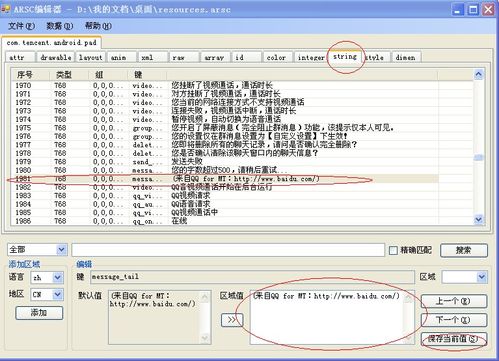Screen dimensions: 499x361
Task: Click the >> copy-to-region-value button
Action: pyautogui.click(x=232, y=320)
